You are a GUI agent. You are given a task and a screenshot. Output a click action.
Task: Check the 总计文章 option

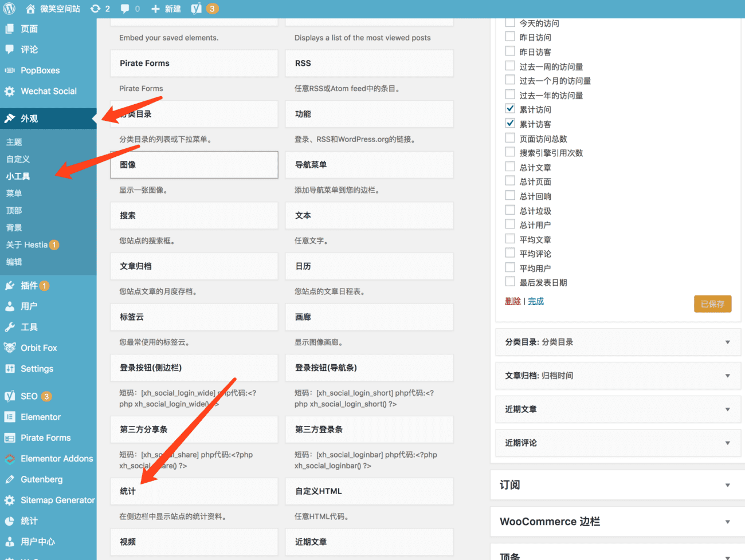click(510, 167)
